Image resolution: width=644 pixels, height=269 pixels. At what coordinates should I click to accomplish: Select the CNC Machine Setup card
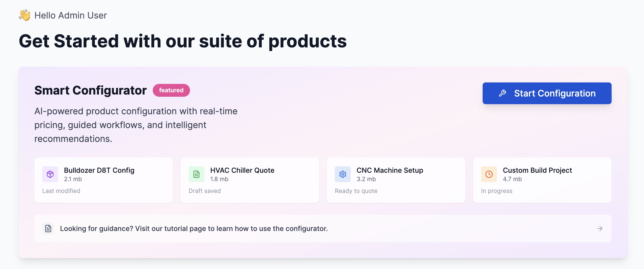coord(396,180)
